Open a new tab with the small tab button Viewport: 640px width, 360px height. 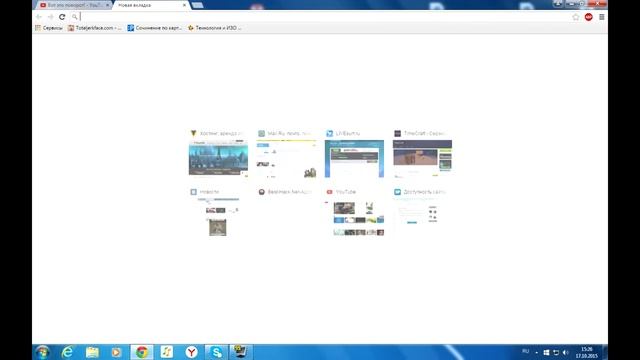click(x=198, y=5)
